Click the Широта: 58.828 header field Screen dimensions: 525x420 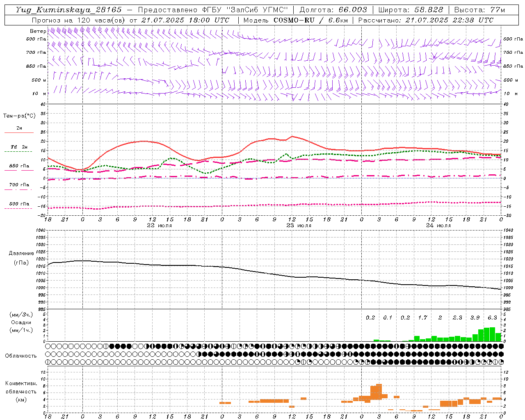[411, 10]
